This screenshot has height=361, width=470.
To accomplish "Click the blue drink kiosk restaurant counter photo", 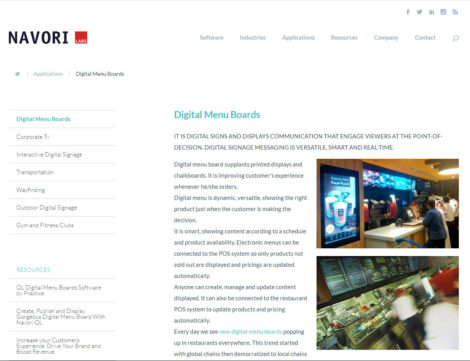I will click(388, 203).
